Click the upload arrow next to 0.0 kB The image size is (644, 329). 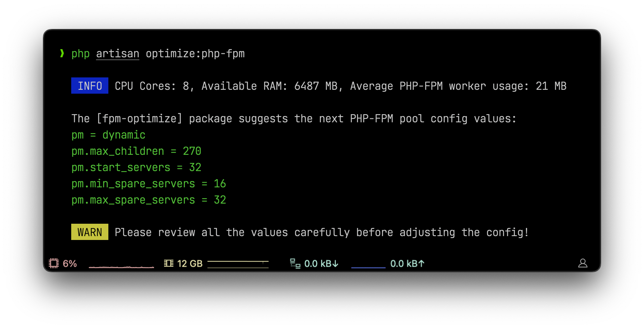tap(421, 264)
